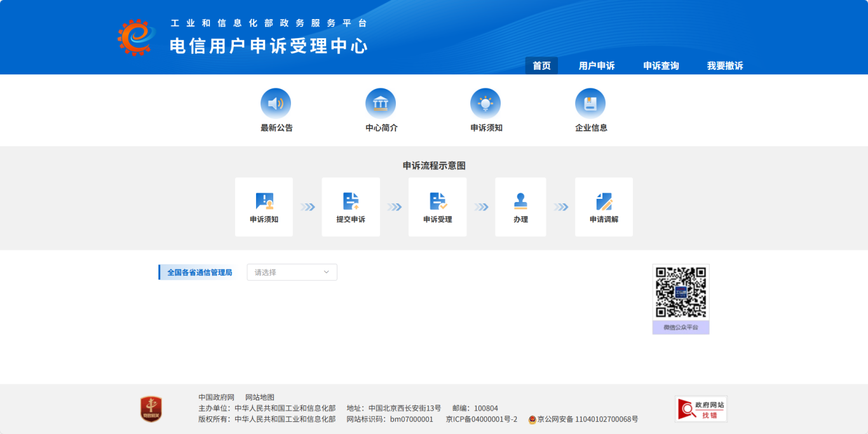Image resolution: width=868 pixels, height=434 pixels.
Task: Select the 我要撤诉 menu item
Action: click(725, 66)
